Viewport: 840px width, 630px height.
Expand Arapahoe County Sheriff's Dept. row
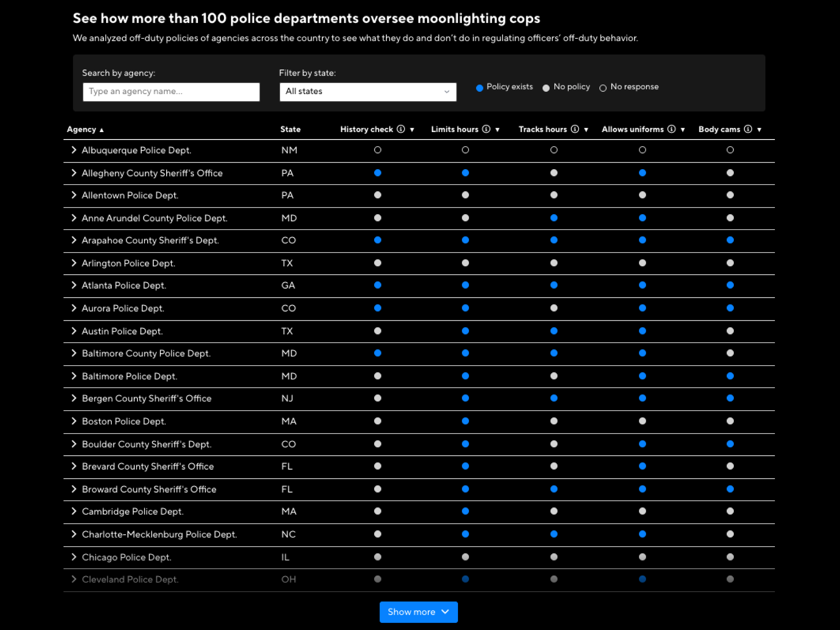(74, 240)
